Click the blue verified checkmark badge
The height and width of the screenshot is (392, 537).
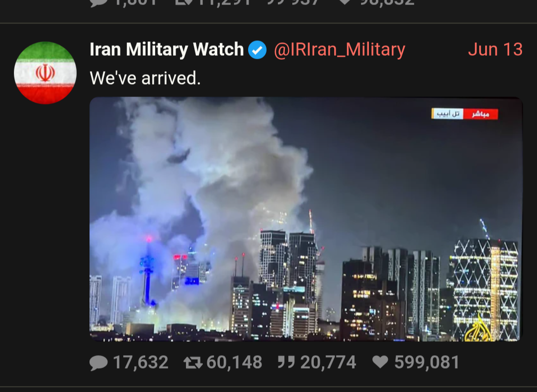click(x=258, y=50)
